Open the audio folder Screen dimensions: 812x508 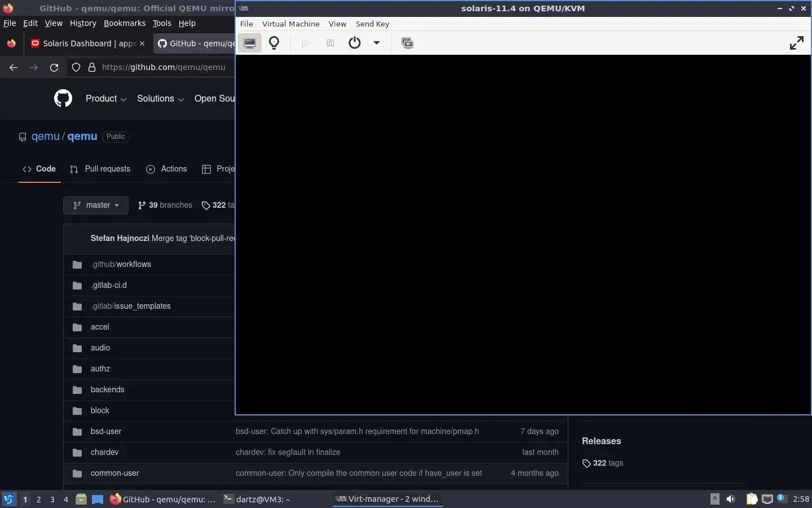click(100, 348)
